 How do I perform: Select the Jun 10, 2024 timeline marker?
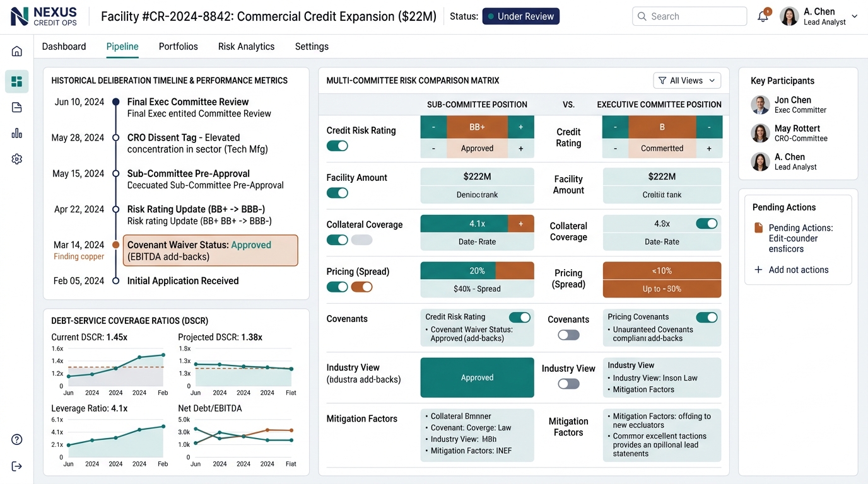coord(115,102)
